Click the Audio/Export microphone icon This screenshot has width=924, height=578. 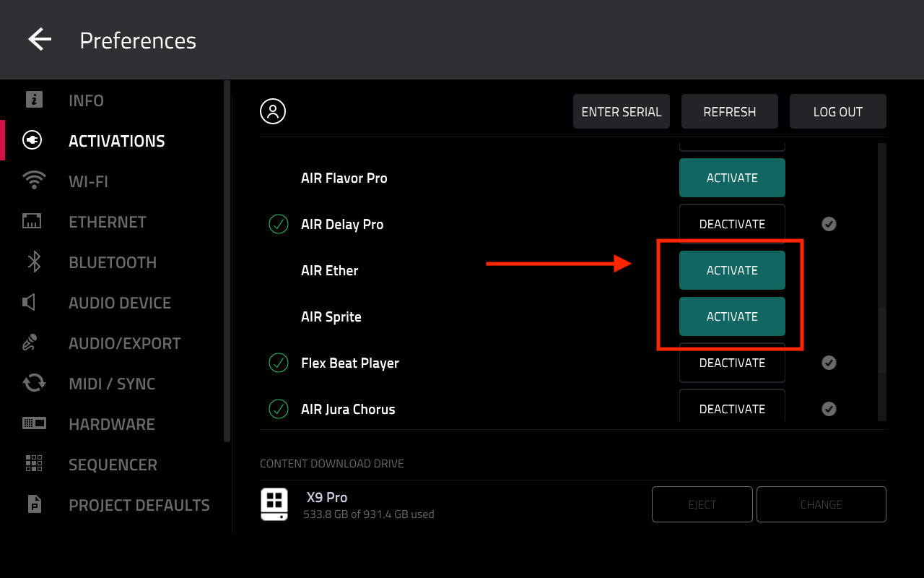30,342
